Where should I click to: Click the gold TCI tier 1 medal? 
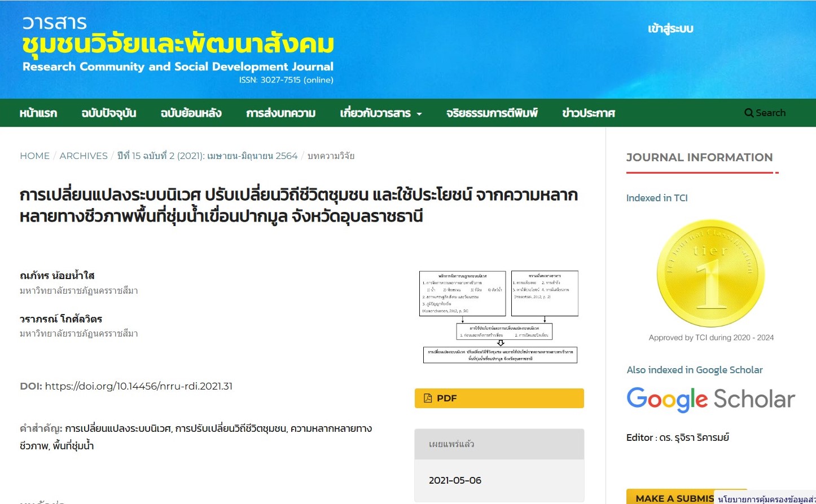pyautogui.click(x=710, y=273)
